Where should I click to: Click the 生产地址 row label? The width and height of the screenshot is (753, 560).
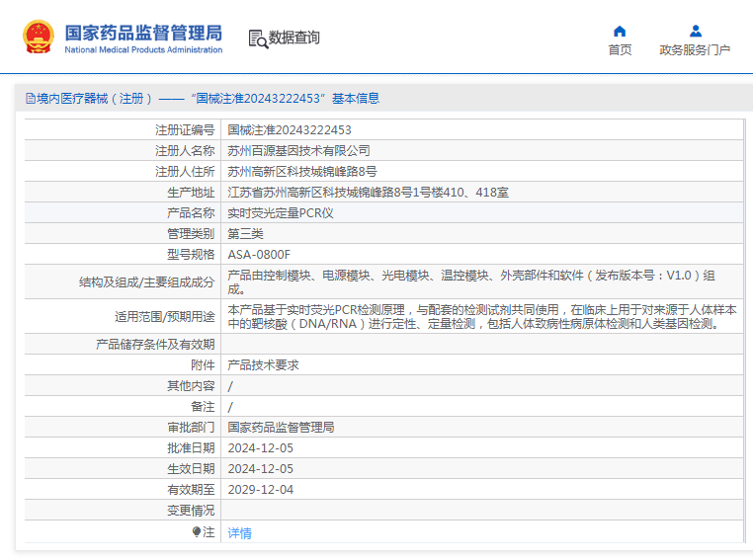(x=191, y=193)
